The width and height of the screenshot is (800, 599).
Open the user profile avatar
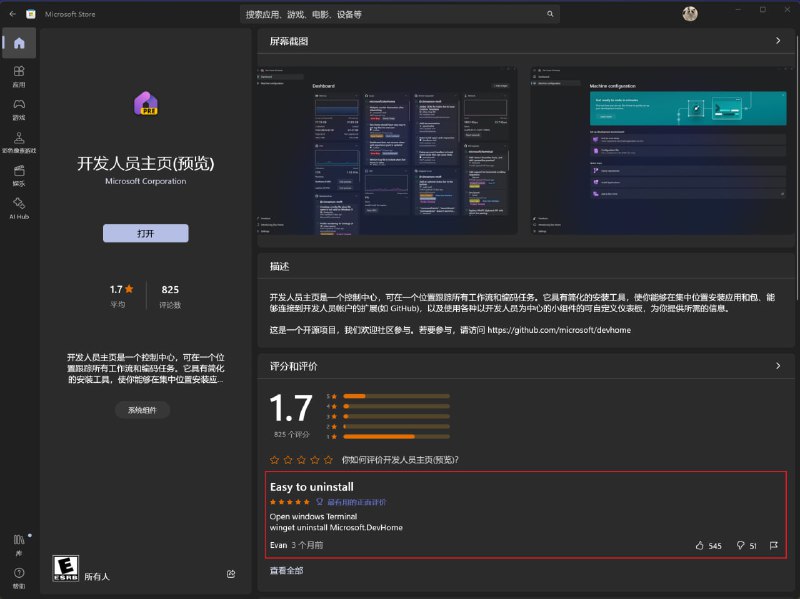pyautogui.click(x=690, y=14)
